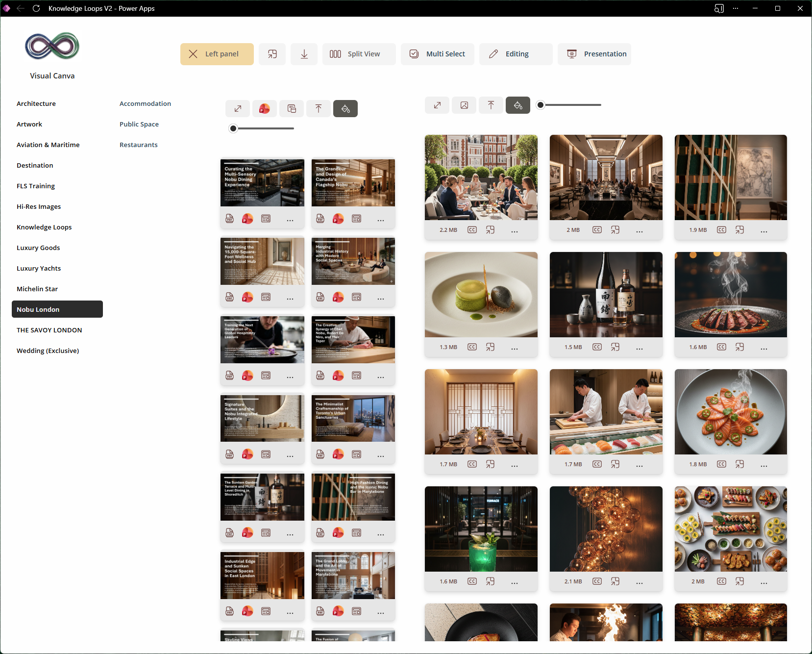Select Destination category
The image size is (812, 654).
(x=35, y=165)
